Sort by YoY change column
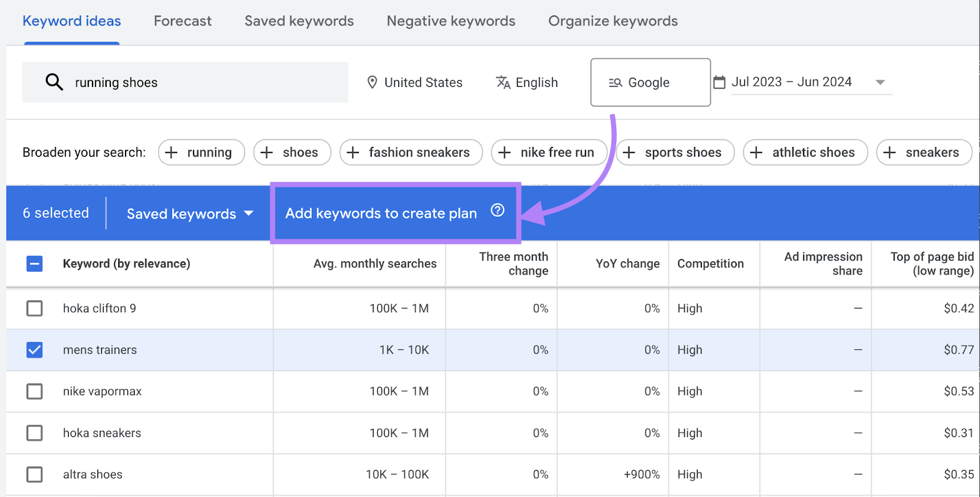Image resolution: width=980 pixels, height=497 pixels. coord(628,264)
